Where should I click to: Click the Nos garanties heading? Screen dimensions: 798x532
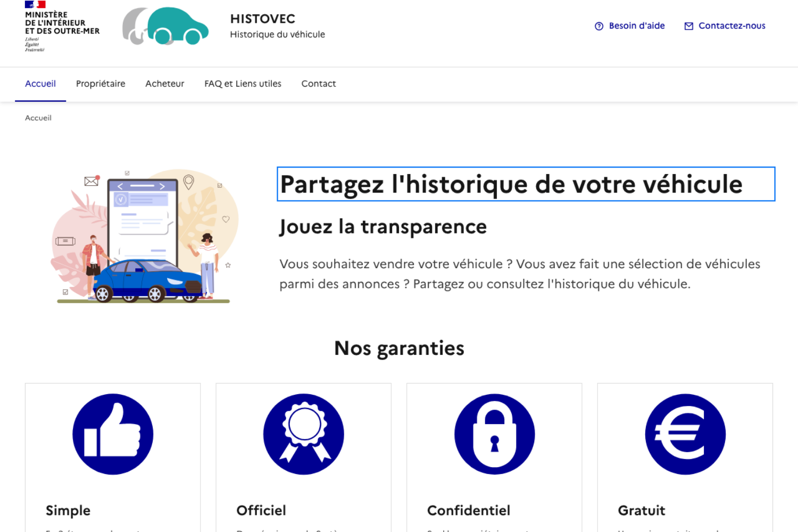click(x=399, y=348)
